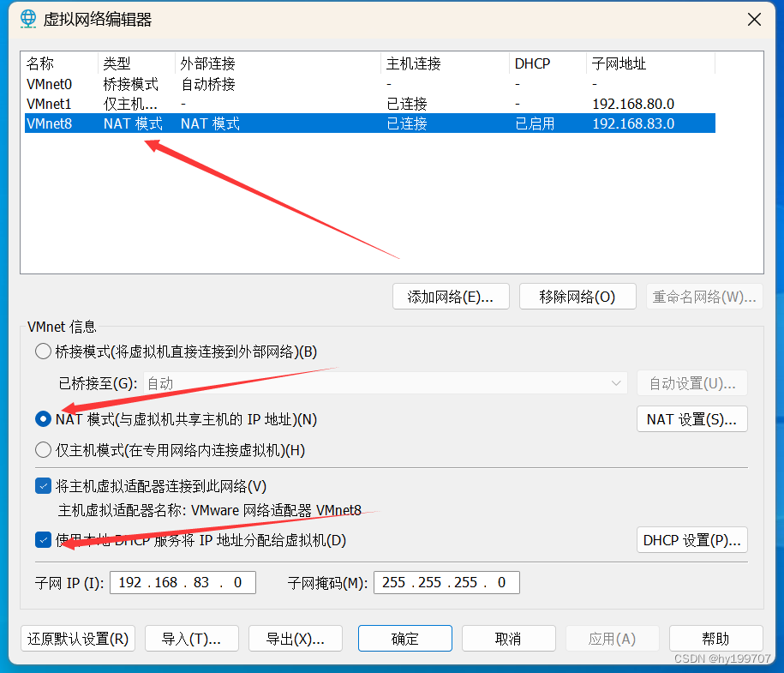Image resolution: width=784 pixels, height=673 pixels.
Task: Click the 名称 column header
Action: coord(61,63)
